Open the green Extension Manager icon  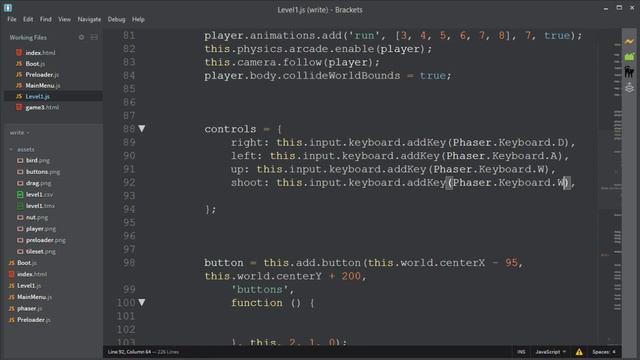pos(629,57)
